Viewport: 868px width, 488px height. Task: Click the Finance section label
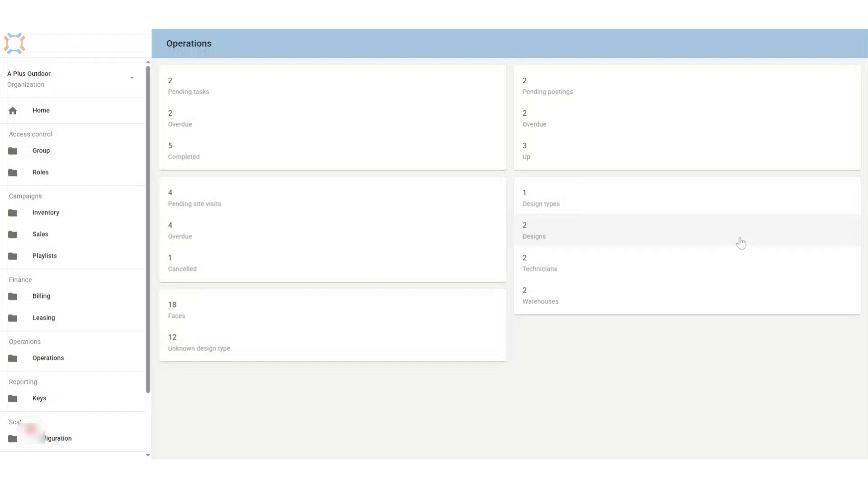[20, 280]
